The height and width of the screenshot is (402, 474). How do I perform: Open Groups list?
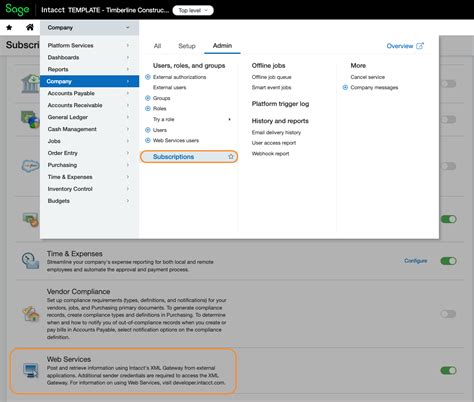[x=161, y=98]
